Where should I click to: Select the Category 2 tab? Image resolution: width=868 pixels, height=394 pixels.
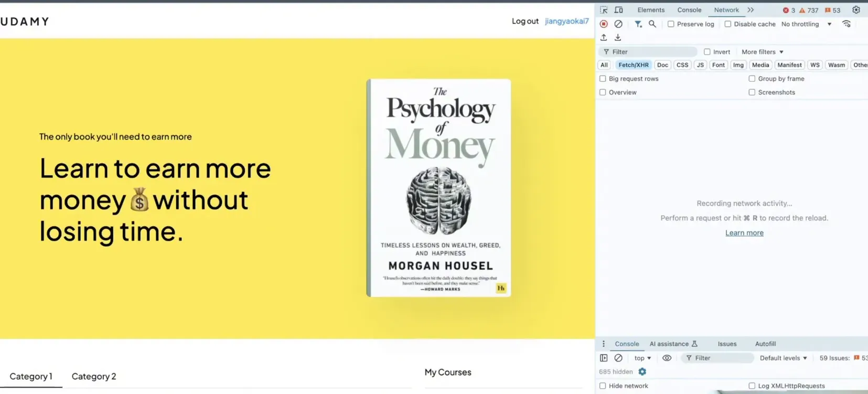tap(94, 376)
